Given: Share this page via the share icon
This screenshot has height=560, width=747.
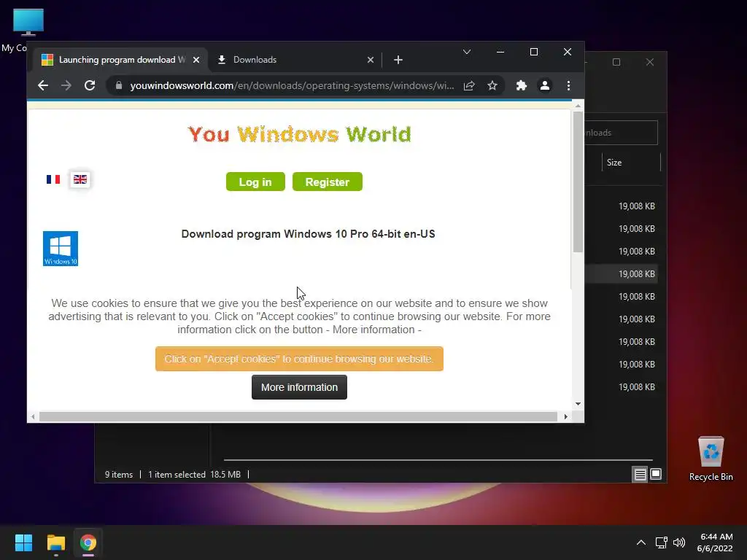Looking at the screenshot, I should tap(469, 85).
